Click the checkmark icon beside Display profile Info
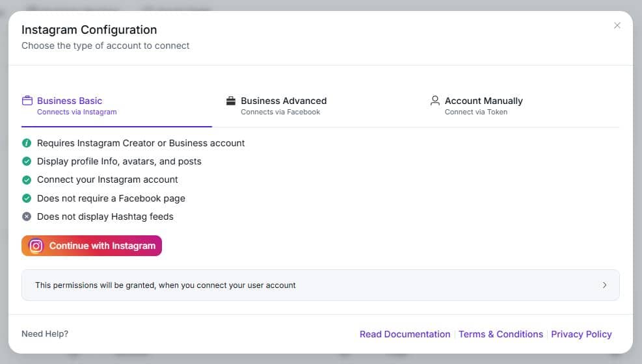The image size is (642, 364). coord(27,161)
